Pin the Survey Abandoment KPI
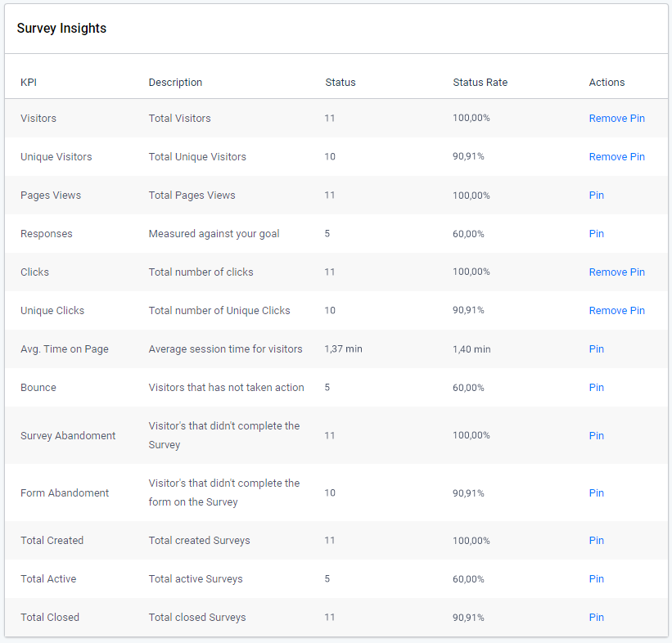 tap(596, 435)
